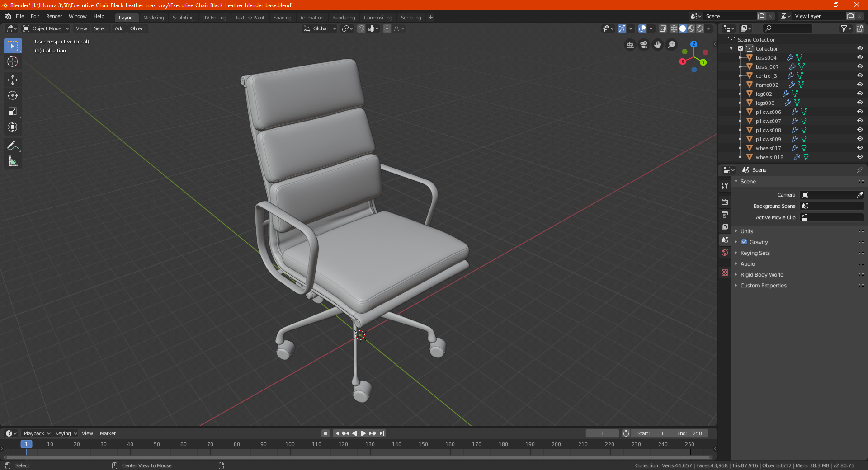Open the Object Mode dropdown

pos(46,28)
